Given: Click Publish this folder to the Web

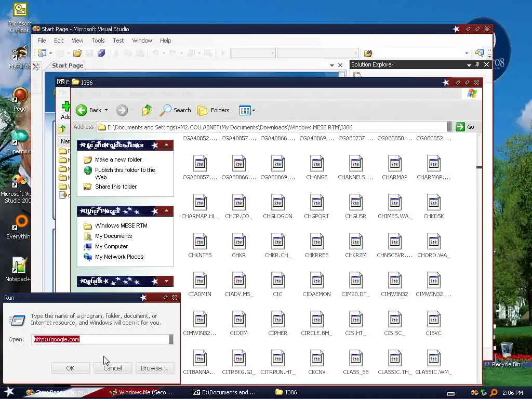Looking at the screenshot, I should click(125, 174).
